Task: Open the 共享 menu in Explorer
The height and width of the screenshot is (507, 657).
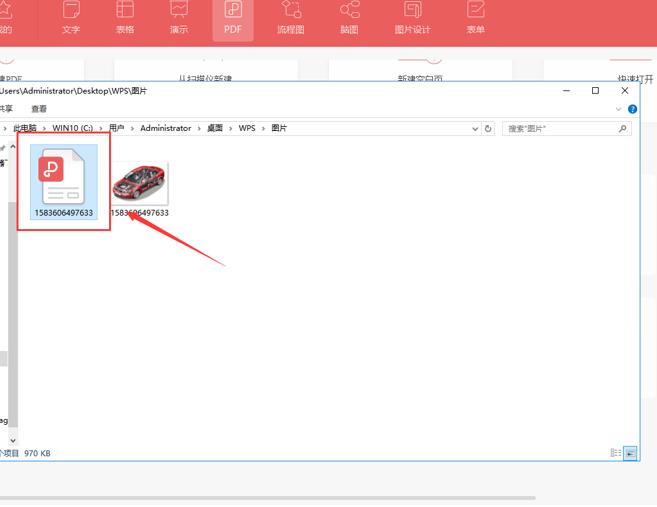Action: pos(6,109)
